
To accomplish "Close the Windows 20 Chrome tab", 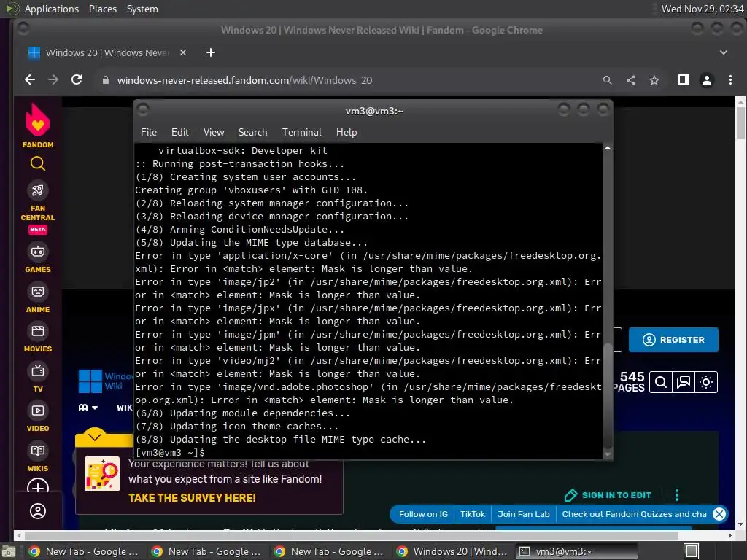I will [x=183, y=52].
